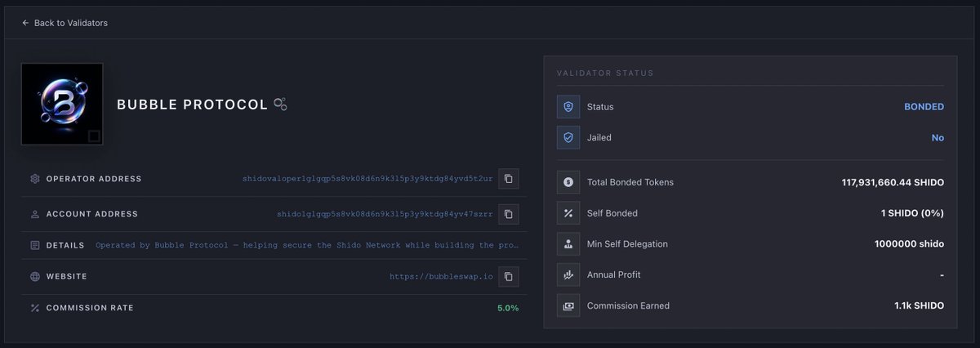This screenshot has width=980, height=348.
Task: Click the '1000000 shido' value
Action: tap(909, 244)
